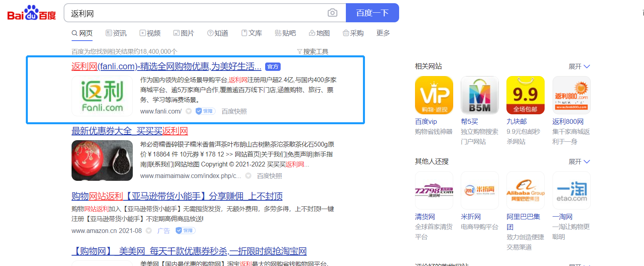Click the round icon after amazon.cn date
This screenshot has width=644, height=266.
pos(149,231)
